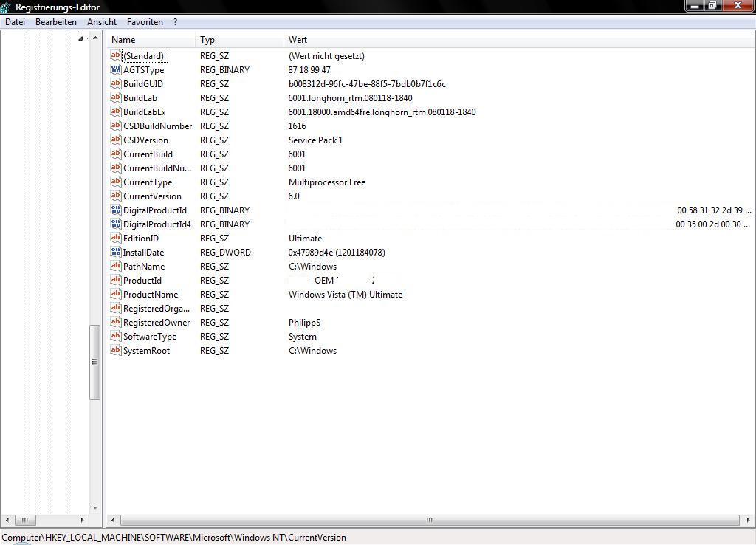Screen dimensions: 756x545
Task: Select the ProductName value name
Action: (x=151, y=294)
